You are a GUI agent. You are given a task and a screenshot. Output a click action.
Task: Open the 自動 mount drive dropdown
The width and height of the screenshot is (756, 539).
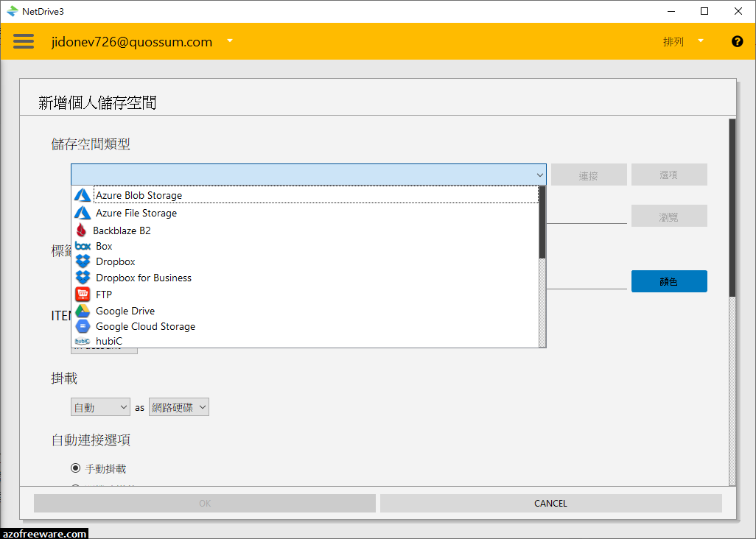[100, 407]
